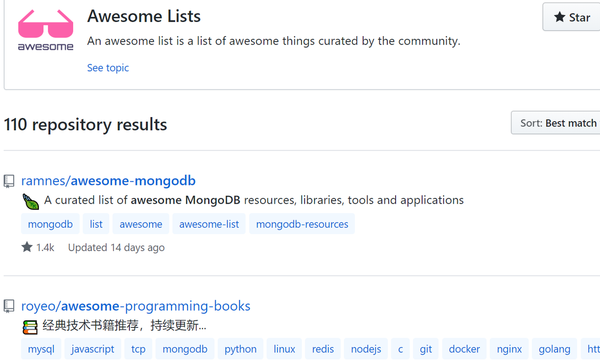Click the green leaf emoji in MongoDB description
600x364 pixels.
tap(31, 201)
